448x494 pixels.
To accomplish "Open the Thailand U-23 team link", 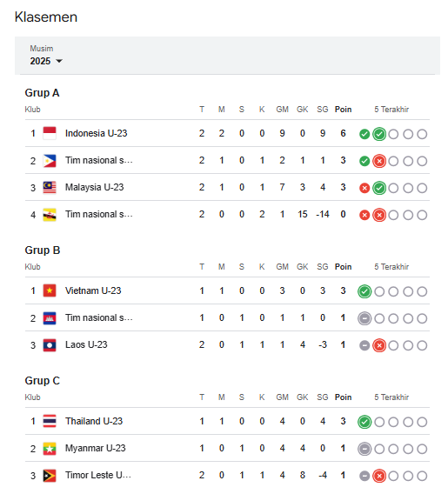I will coord(94,421).
